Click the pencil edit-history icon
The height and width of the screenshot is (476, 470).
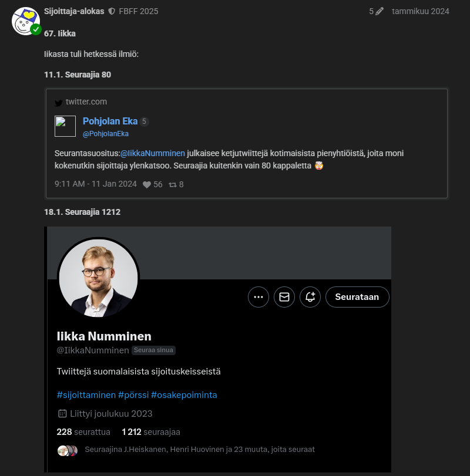379,11
